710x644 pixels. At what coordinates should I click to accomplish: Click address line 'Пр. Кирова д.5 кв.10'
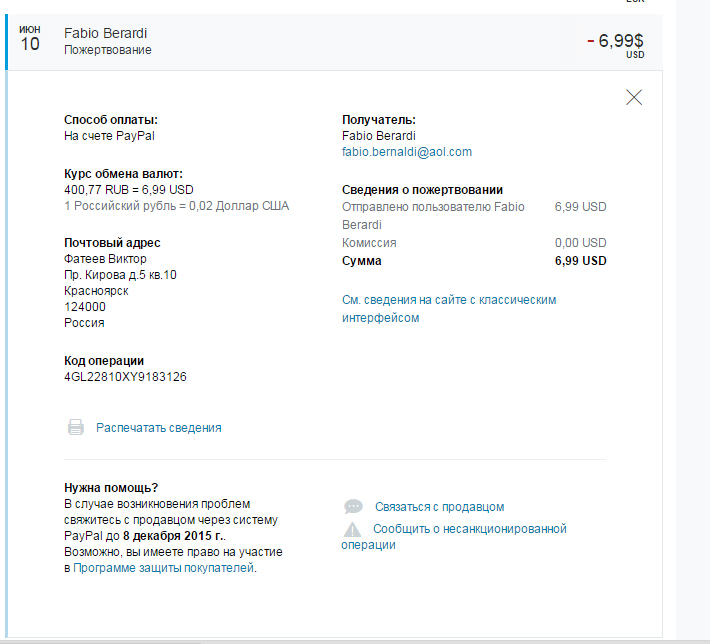(x=120, y=275)
